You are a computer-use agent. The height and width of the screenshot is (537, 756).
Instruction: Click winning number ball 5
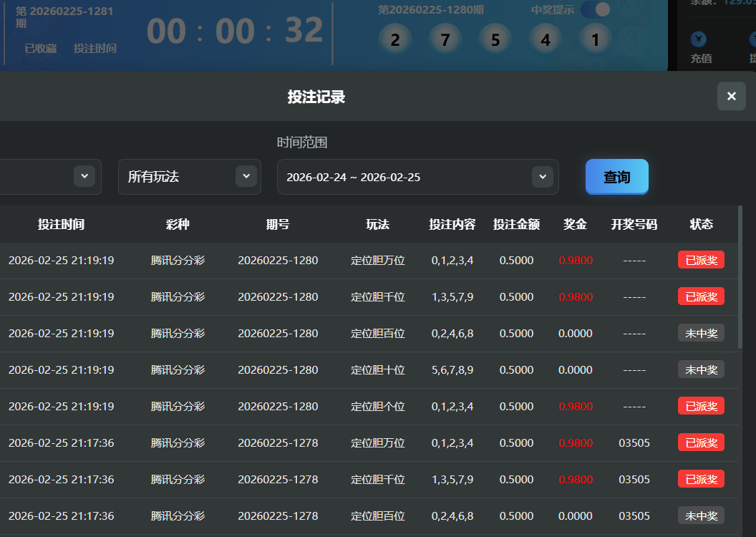coord(495,40)
